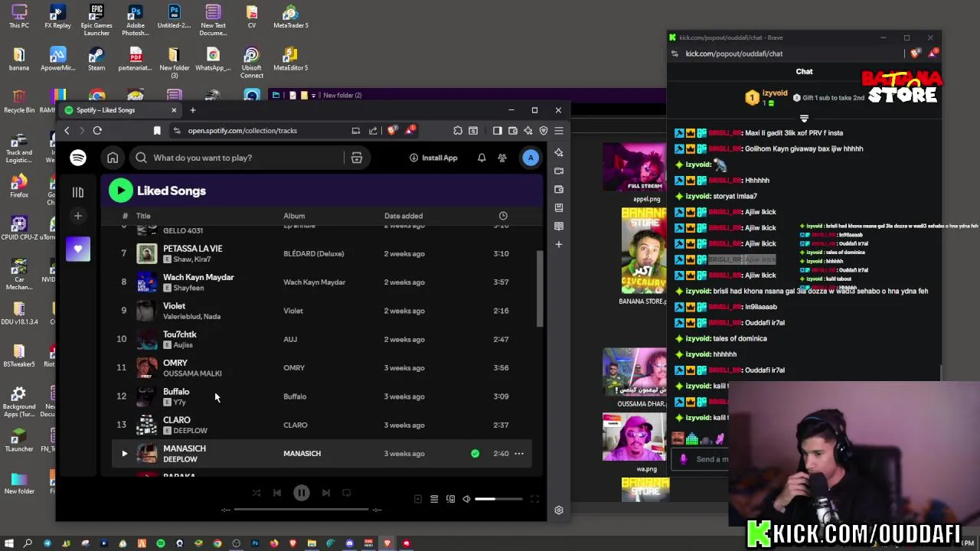The image size is (980, 551).
Task: Open the Brave Shields lion icon
Action: pos(393,131)
